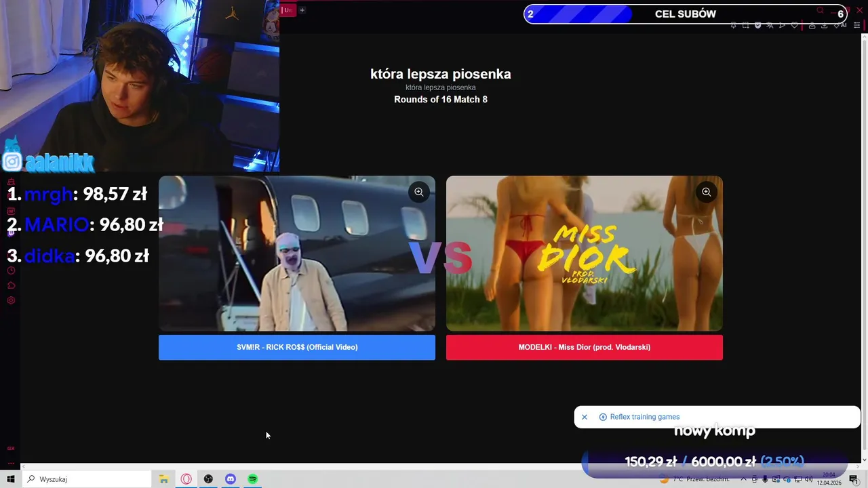Viewport: 868px width, 488px height.
Task: Switch to Opera GX in taskbar
Action: (x=186, y=479)
